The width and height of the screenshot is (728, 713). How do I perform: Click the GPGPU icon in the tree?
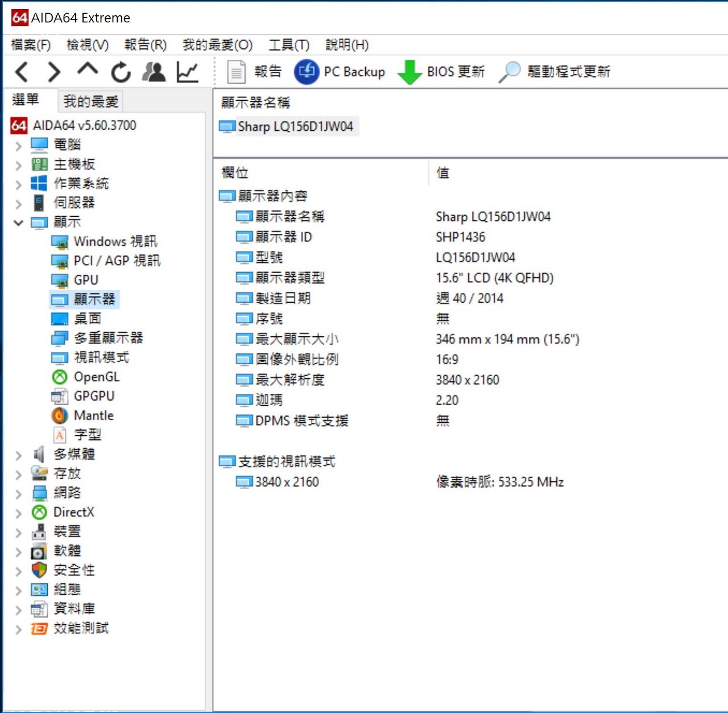click(60, 396)
